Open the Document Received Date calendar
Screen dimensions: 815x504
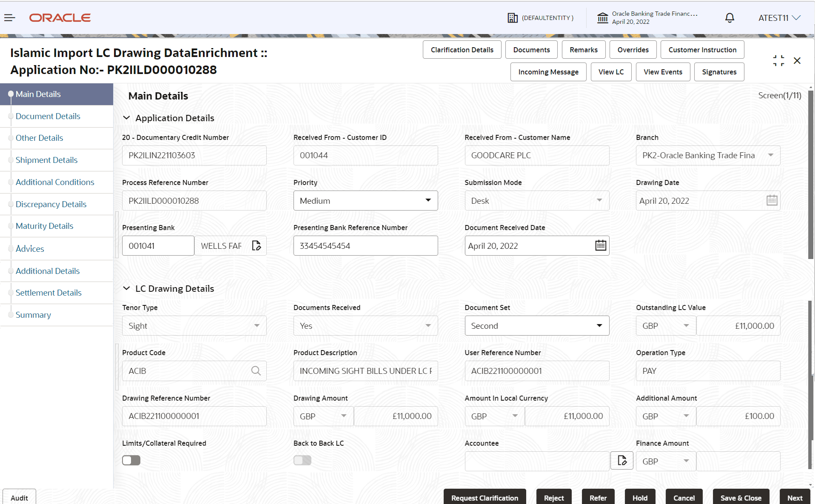(600, 245)
